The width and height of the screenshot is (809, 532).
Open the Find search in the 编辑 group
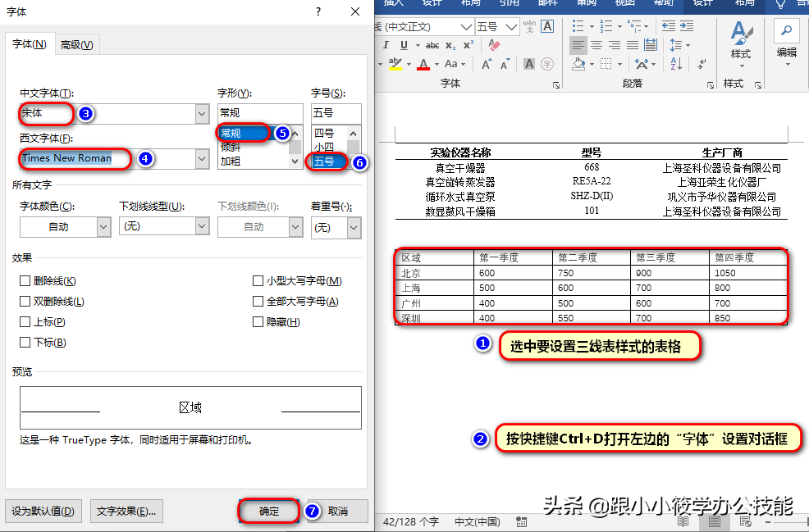coord(786,30)
